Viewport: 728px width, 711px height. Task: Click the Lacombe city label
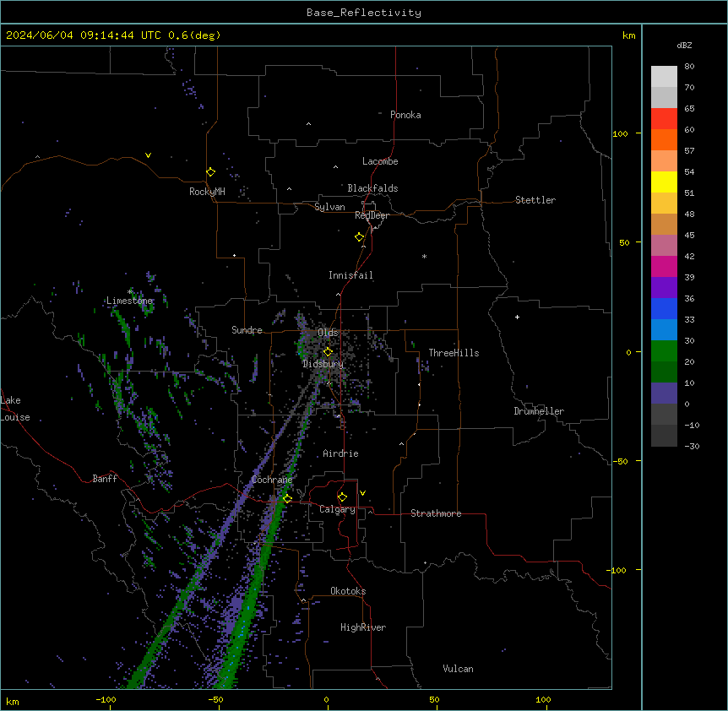point(380,161)
